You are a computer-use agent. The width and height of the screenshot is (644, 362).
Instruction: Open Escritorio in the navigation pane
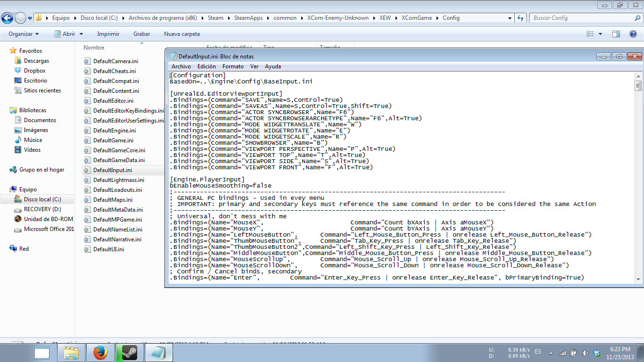[x=35, y=81]
